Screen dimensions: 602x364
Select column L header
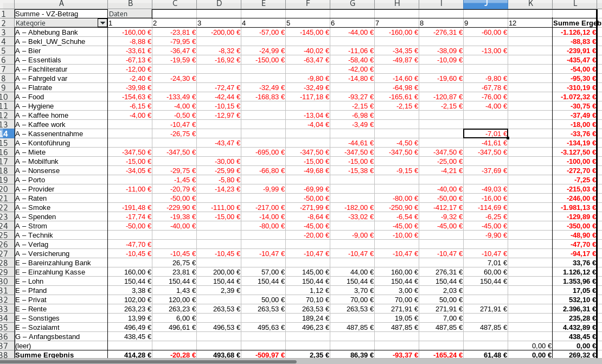pos(575,4)
